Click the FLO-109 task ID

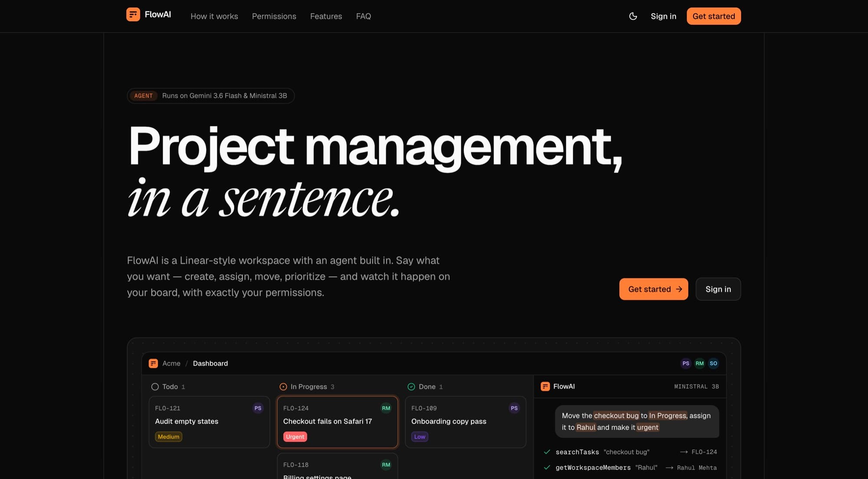[424, 408]
